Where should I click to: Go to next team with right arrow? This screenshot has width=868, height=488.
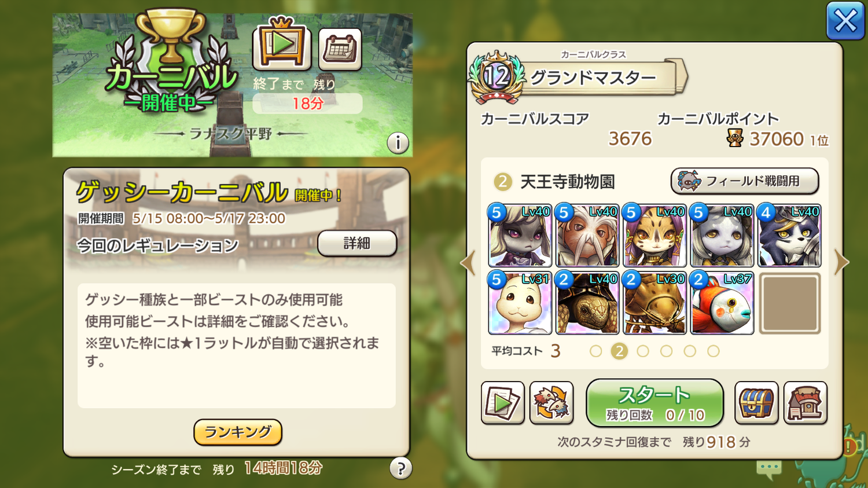tap(841, 262)
